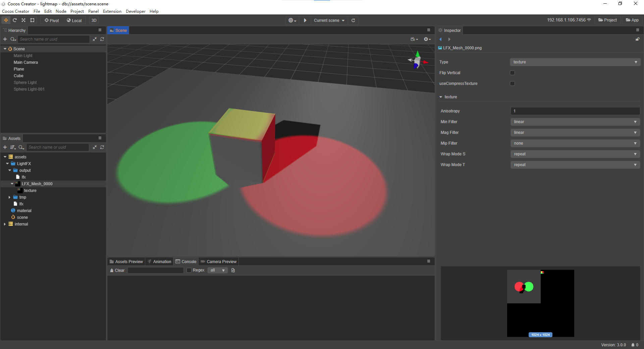Screen dimensions: 644x349
Task: Create a new asset with plus icon
Action: (5, 147)
